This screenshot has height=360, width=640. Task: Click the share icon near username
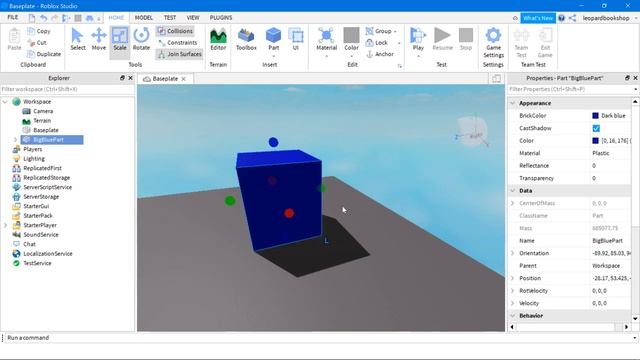(x=572, y=18)
